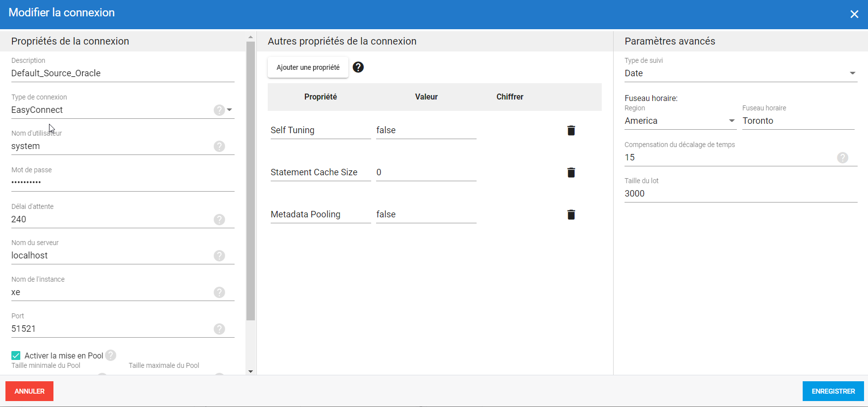Click the connection properties scrollbar thumb
The image size is (868, 407).
click(x=250, y=181)
